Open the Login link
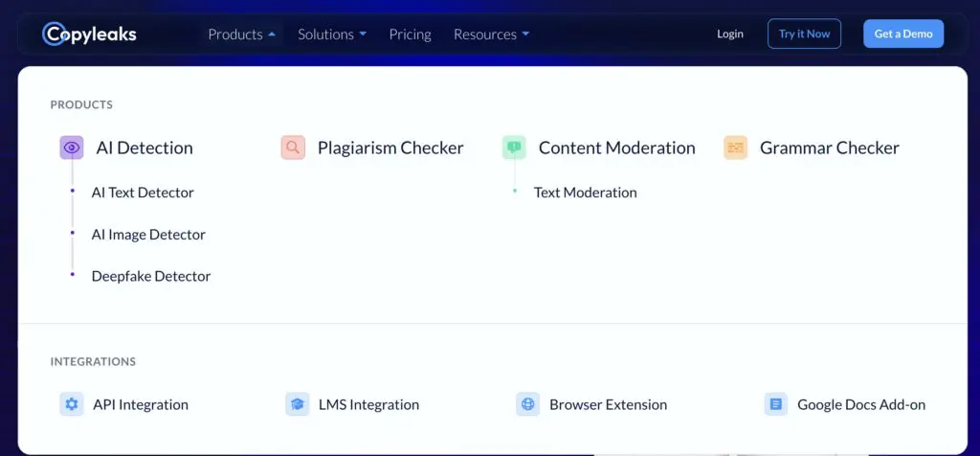980x456 pixels. tap(729, 34)
